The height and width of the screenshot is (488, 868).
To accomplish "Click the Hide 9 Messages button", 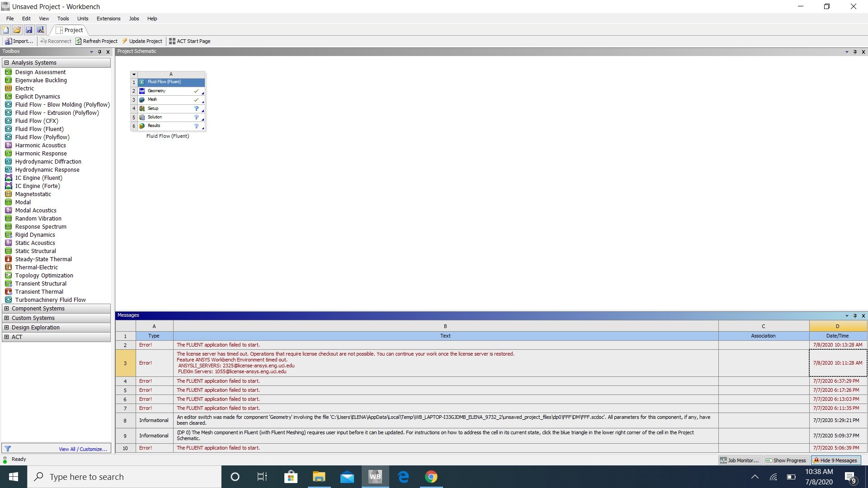I will point(835,460).
